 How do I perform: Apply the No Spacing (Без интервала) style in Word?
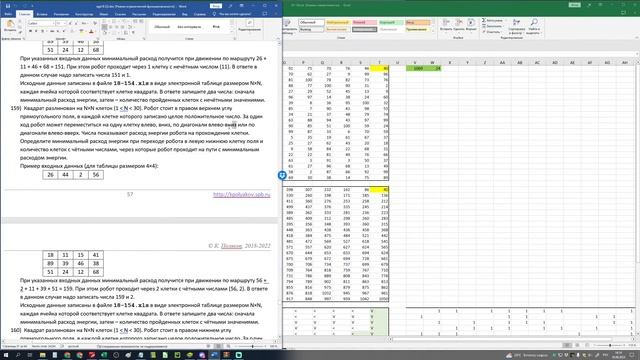click(x=189, y=27)
